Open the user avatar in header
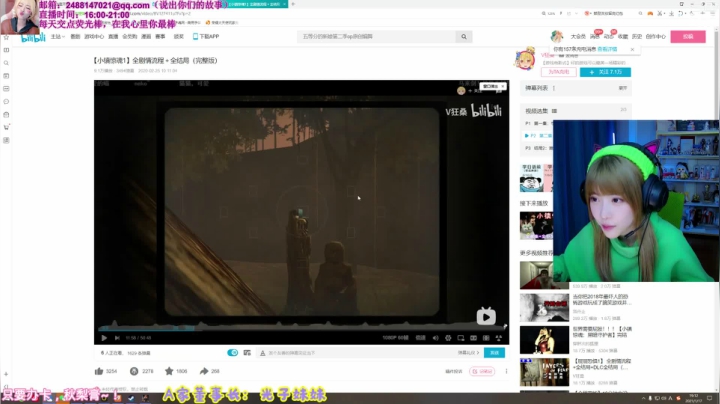This screenshot has height=404, width=720. 557,36
